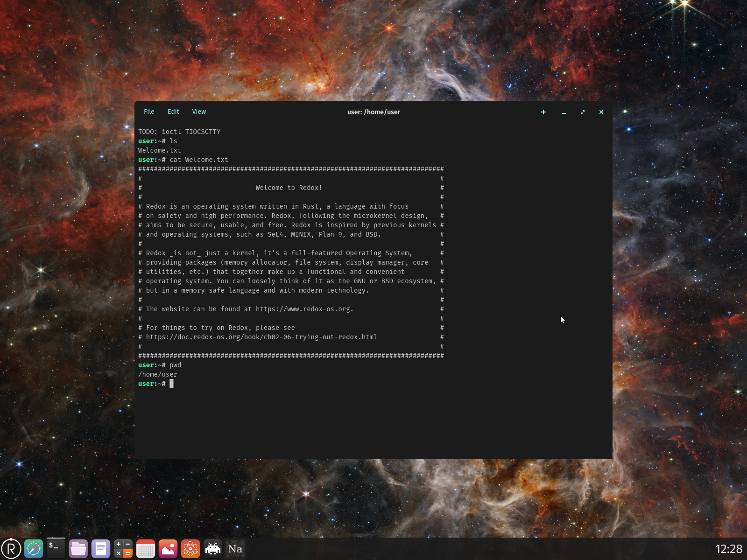
Task: Add a new terminal tab with plus
Action: point(543,112)
